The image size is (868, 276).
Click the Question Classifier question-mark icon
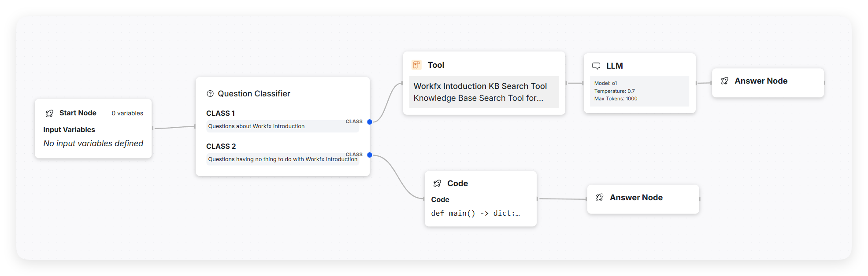coord(210,94)
